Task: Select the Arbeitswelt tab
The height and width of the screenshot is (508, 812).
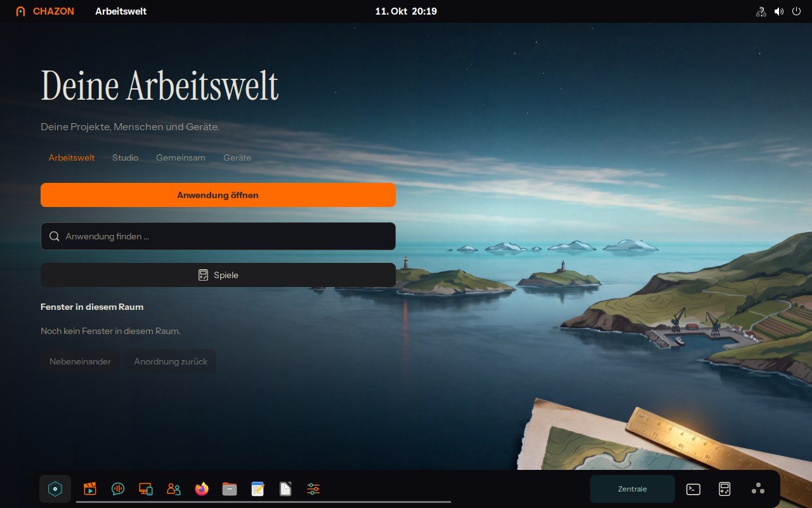Action: 72,157
